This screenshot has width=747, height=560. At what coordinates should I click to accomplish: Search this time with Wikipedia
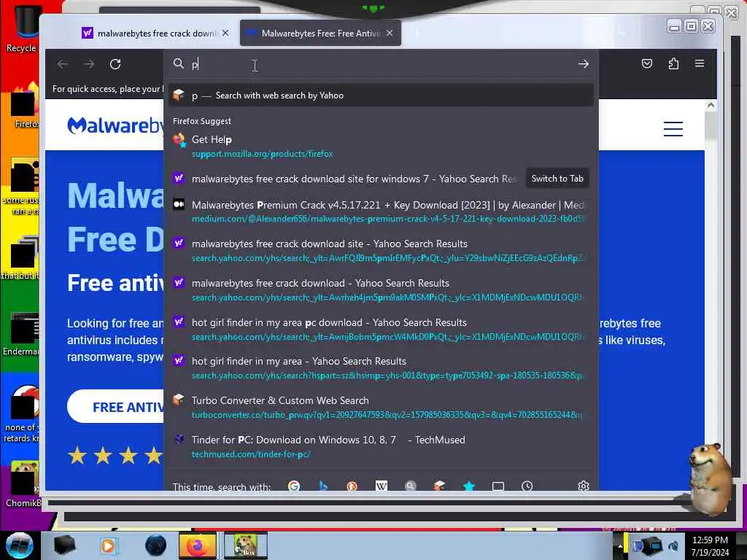(x=381, y=486)
